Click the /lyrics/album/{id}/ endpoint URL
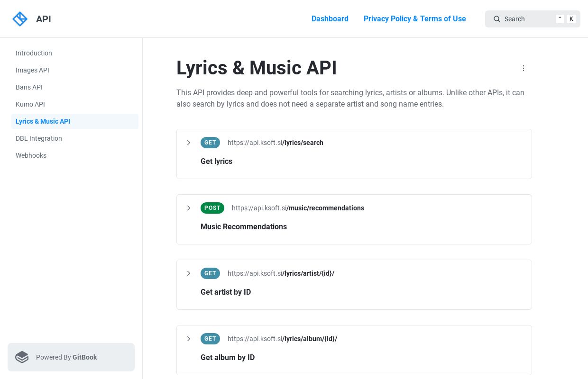The width and height of the screenshot is (588, 379). pyautogui.click(x=282, y=339)
